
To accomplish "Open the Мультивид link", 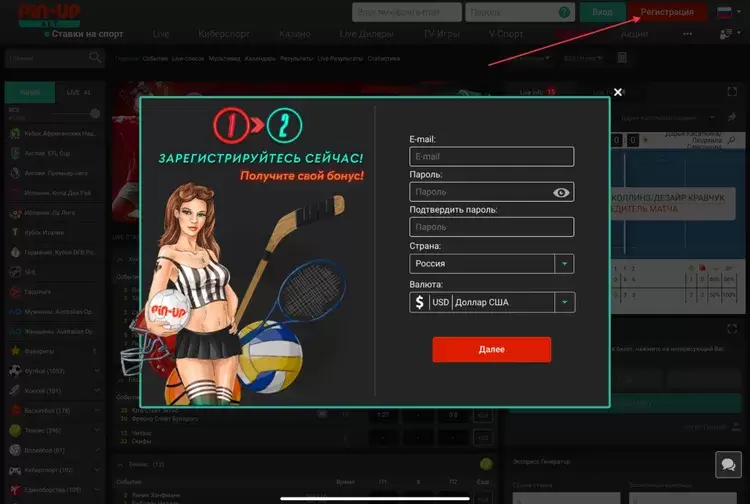I will 224,58.
